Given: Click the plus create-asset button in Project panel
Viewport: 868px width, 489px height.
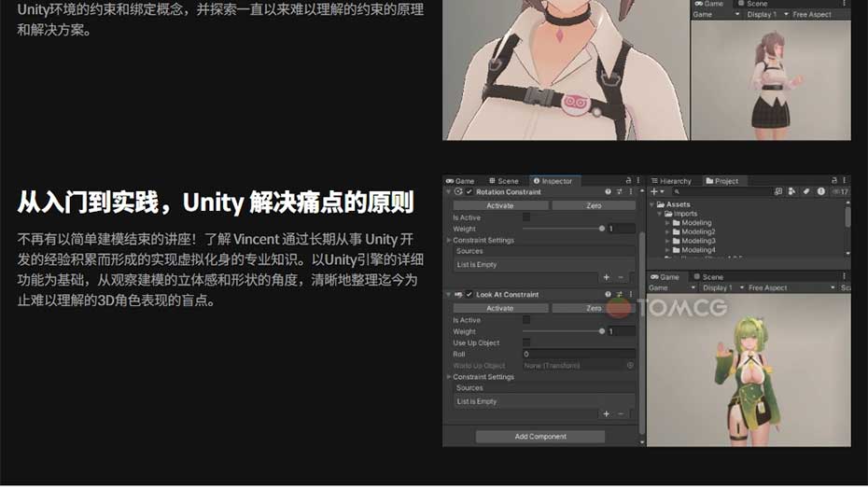Looking at the screenshot, I should pyautogui.click(x=654, y=191).
